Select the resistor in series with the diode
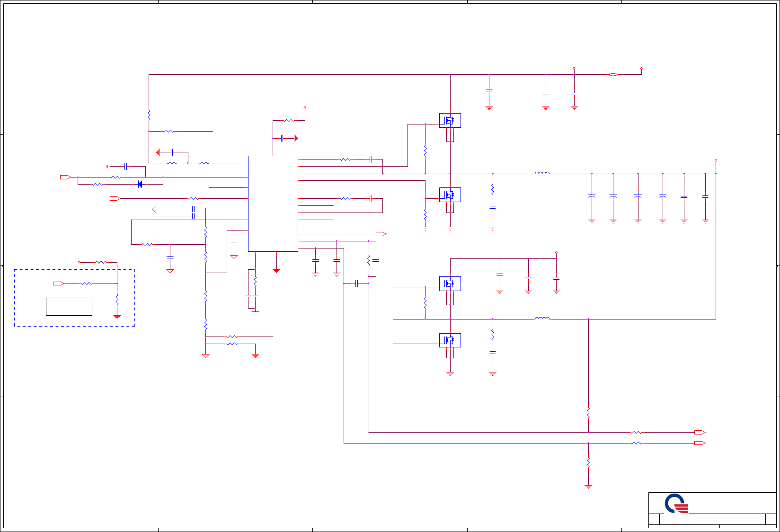 coord(97,184)
